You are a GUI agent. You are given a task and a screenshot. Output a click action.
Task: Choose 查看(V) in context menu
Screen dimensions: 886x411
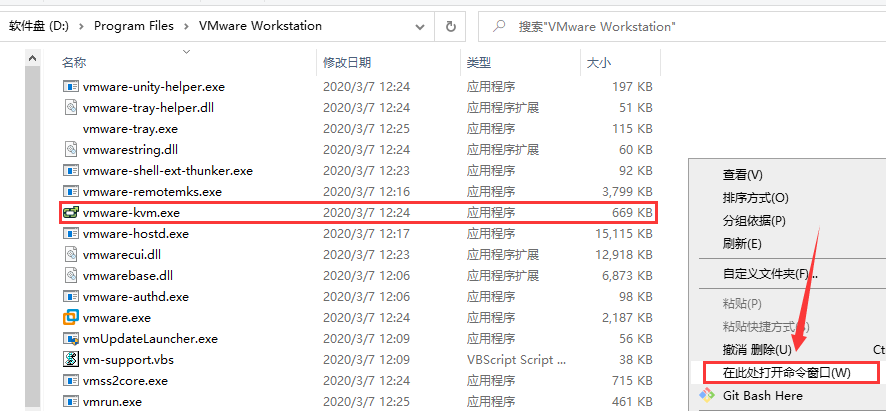(742, 175)
